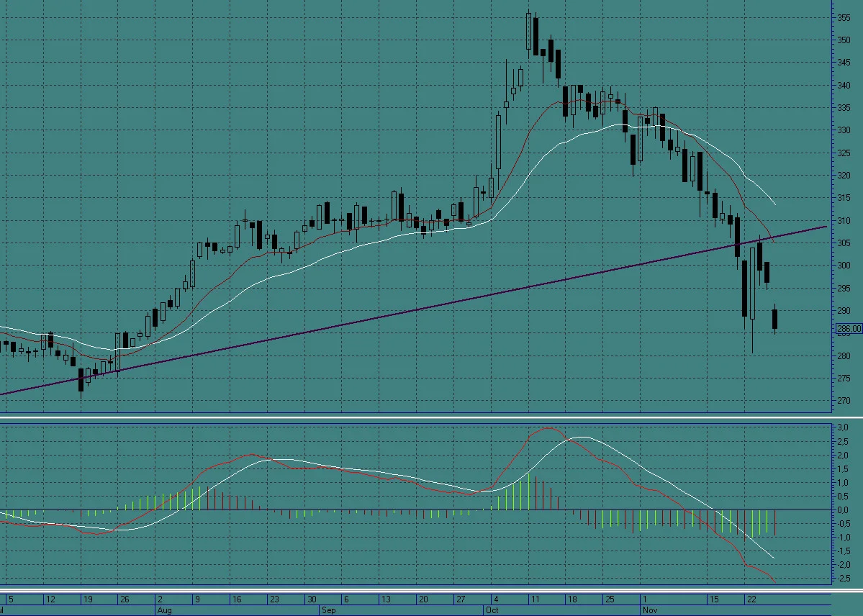Select white moving average line's right end
This screenshot has height=616, width=863.
[x=774, y=204]
